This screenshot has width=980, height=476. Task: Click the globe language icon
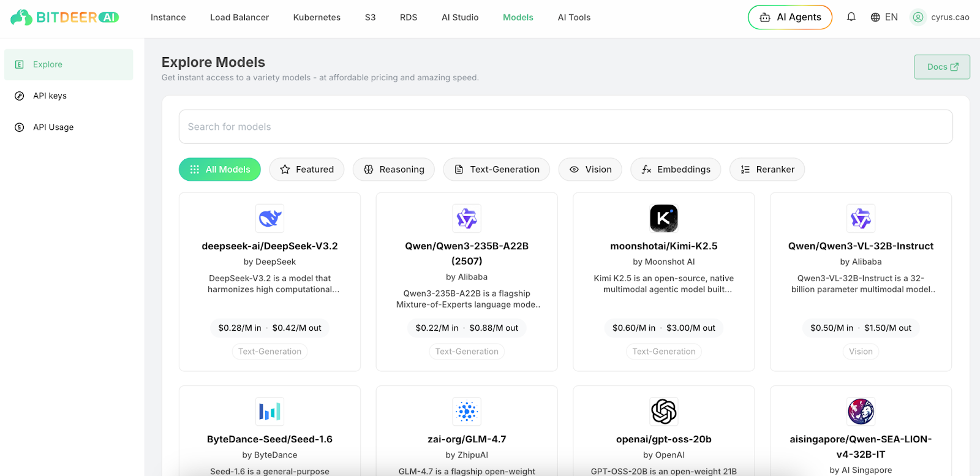pyautogui.click(x=875, y=17)
